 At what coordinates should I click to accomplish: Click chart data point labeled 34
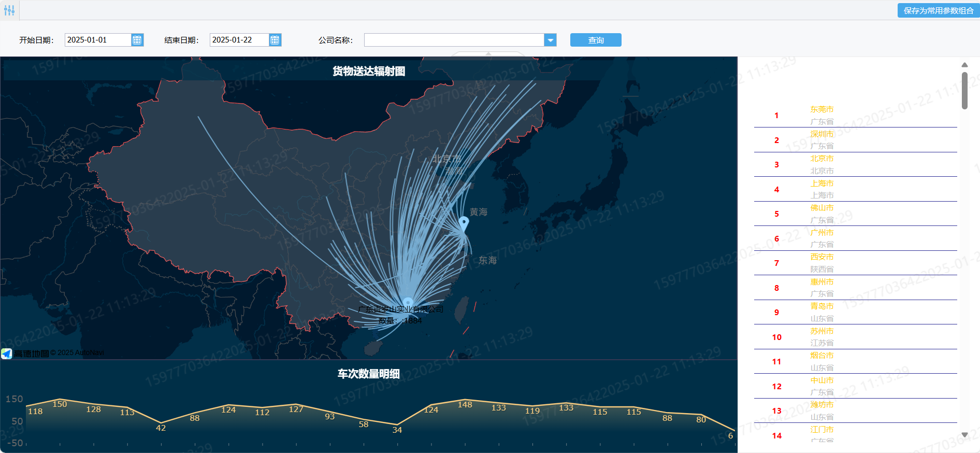[397, 430]
